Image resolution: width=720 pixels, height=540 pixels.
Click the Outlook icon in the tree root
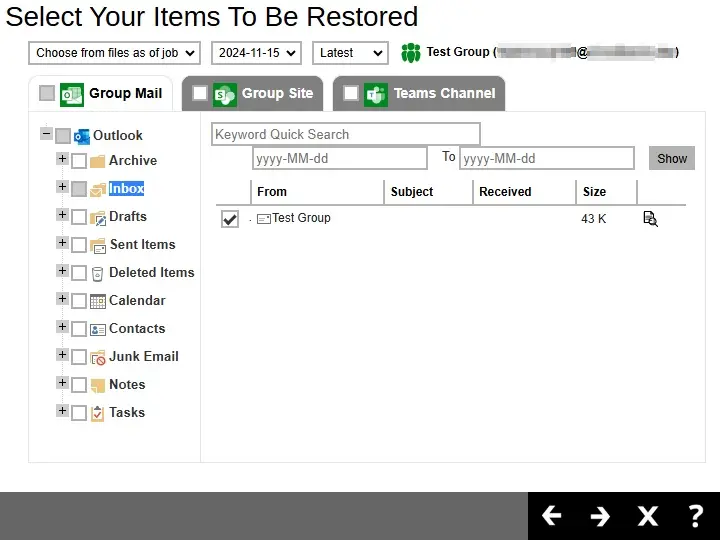coord(82,136)
